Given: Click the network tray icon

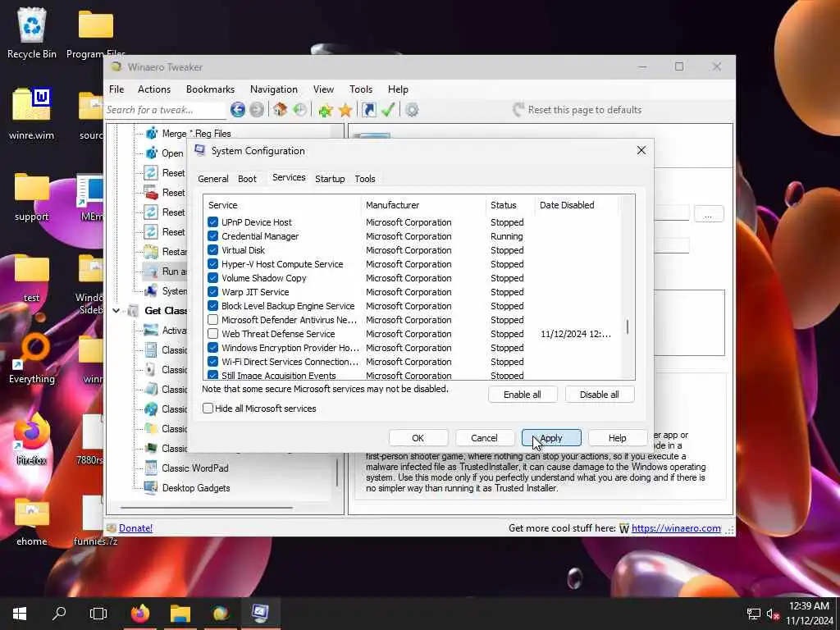Looking at the screenshot, I should tap(754, 614).
